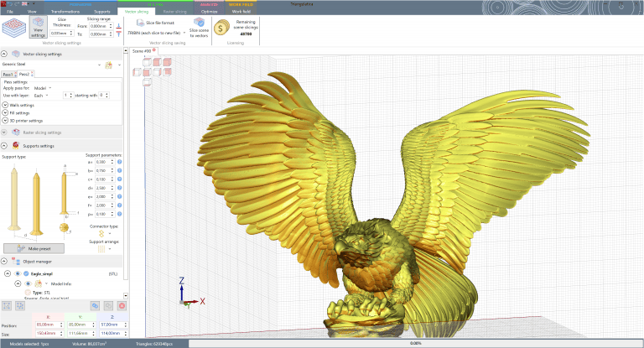The image size is (644, 348).
Task: Toggle visibility eye of Eagle_simpl model
Action: (17, 273)
